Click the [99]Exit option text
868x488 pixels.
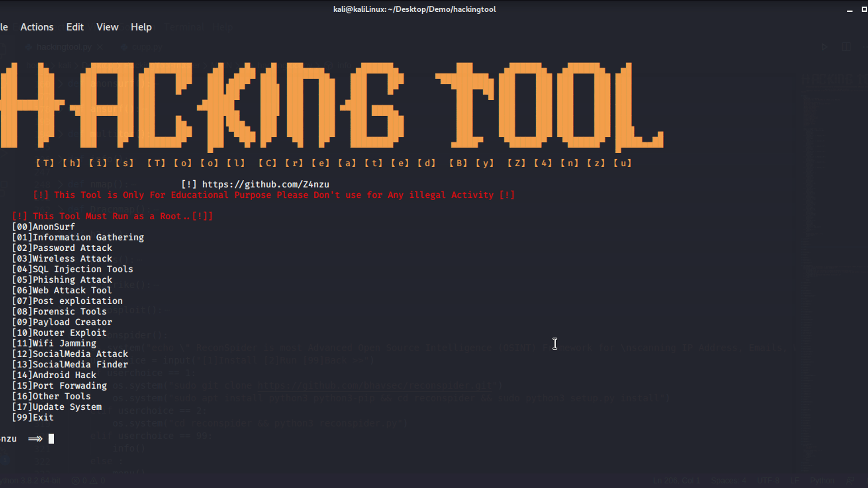(33, 418)
